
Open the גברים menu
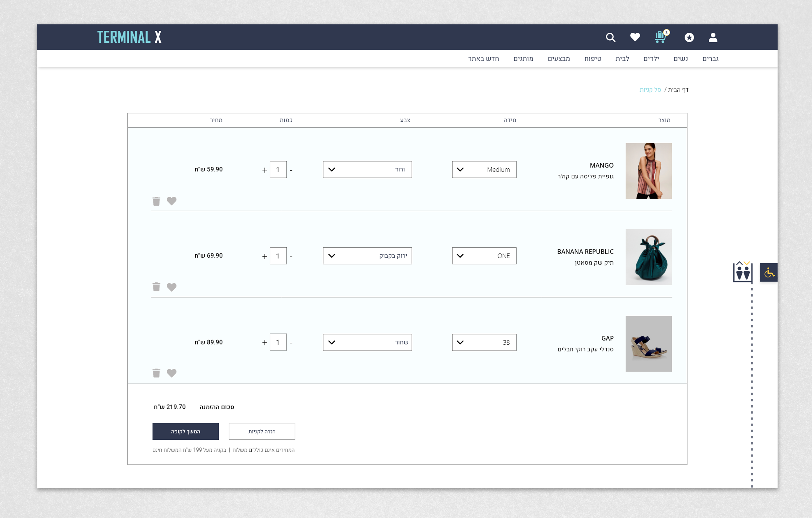click(x=710, y=59)
